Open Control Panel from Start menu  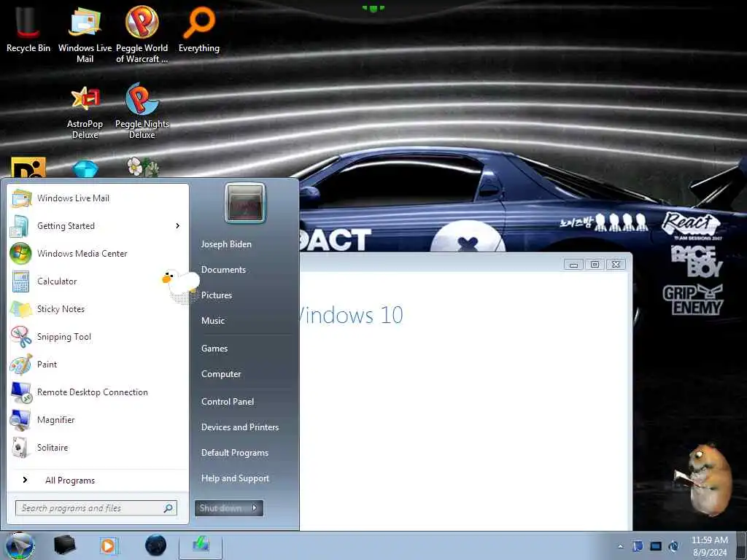pyautogui.click(x=228, y=402)
